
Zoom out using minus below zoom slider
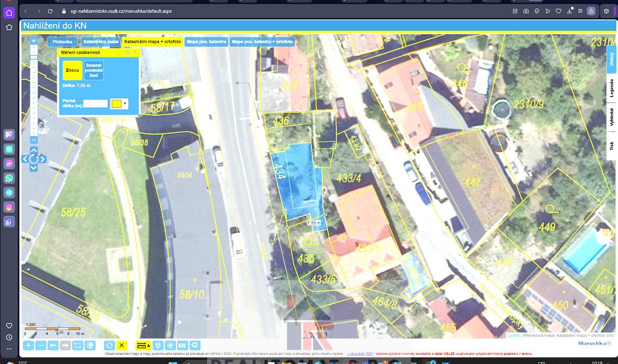tap(34, 140)
